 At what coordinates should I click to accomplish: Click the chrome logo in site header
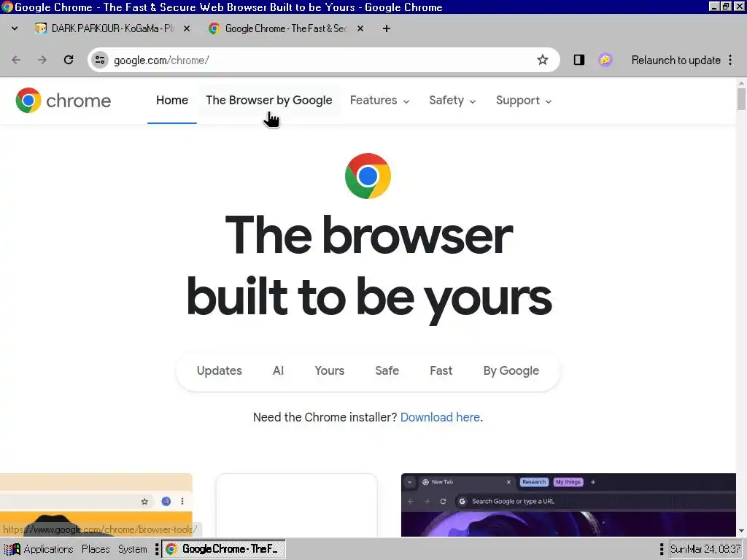(x=63, y=101)
